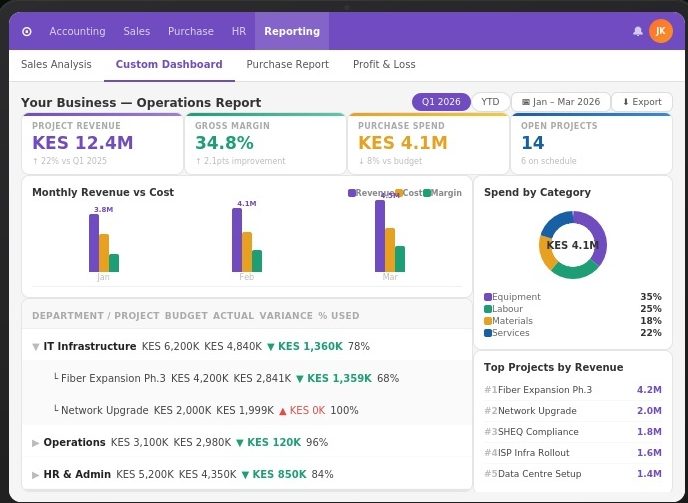Select the Q1 2026 period toggle

(x=441, y=102)
